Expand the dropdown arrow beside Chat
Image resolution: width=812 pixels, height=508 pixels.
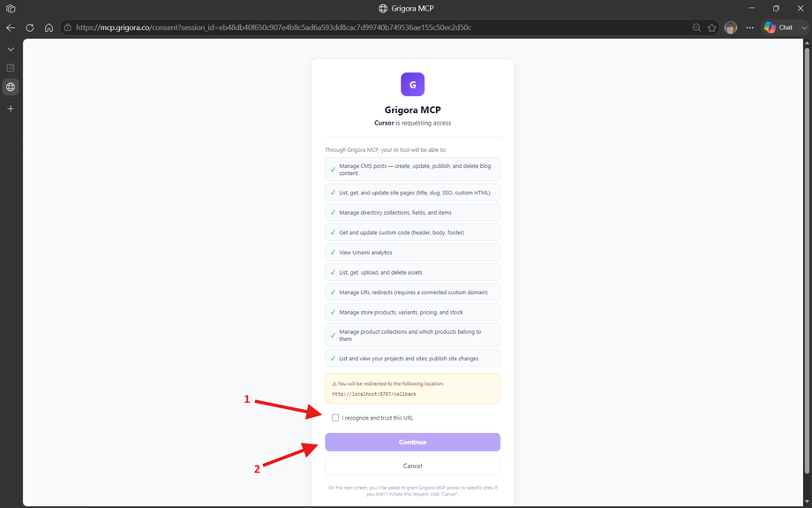click(804, 27)
